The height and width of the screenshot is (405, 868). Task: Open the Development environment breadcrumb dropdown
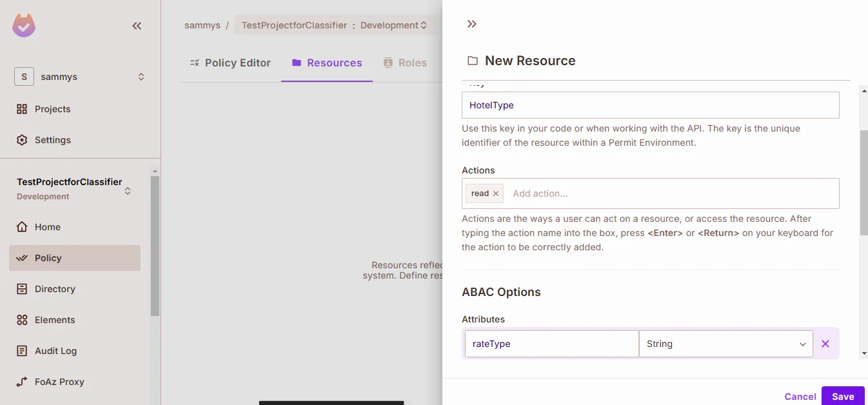point(393,25)
